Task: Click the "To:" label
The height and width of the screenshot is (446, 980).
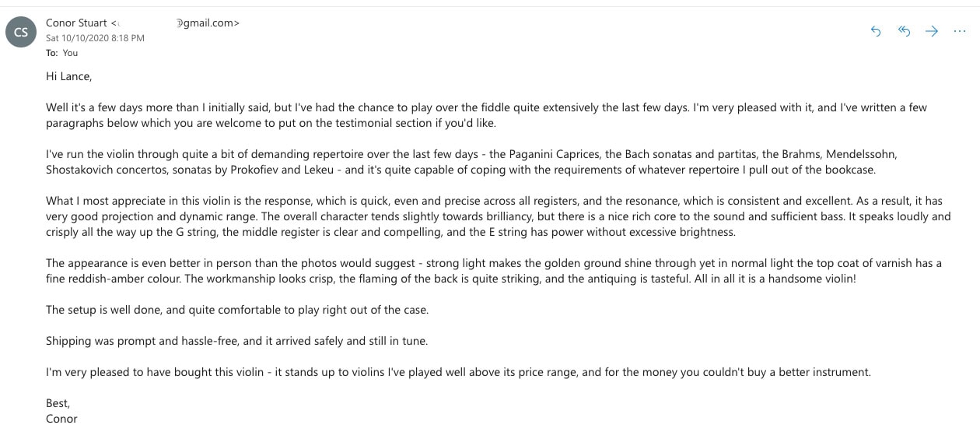Action: [52, 53]
